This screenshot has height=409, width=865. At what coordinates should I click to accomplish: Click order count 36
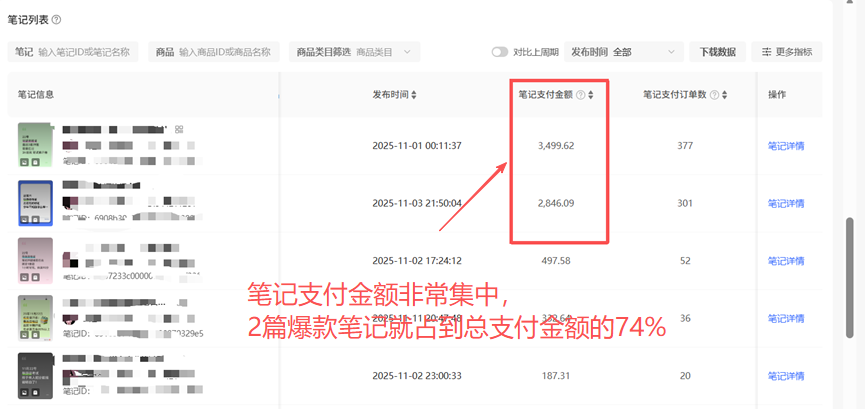click(685, 318)
